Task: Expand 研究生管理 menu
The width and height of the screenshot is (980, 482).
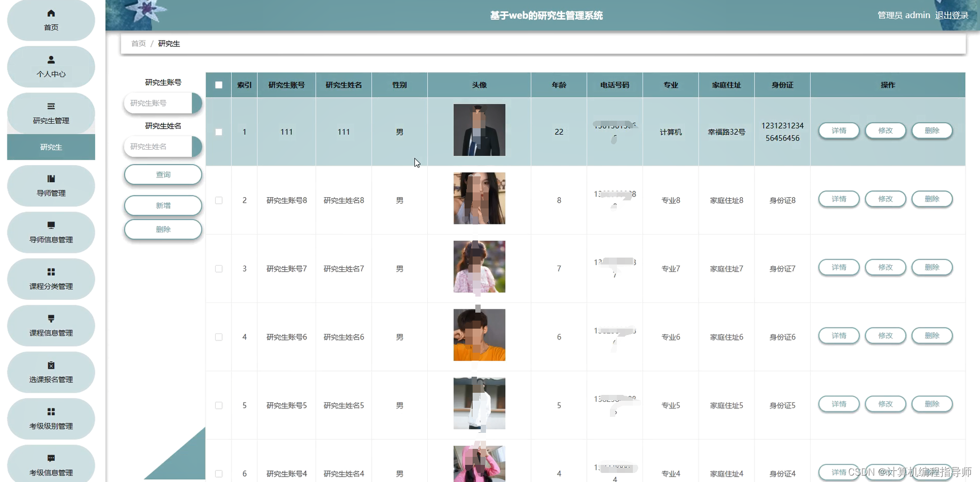Action: (x=51, y=113)
